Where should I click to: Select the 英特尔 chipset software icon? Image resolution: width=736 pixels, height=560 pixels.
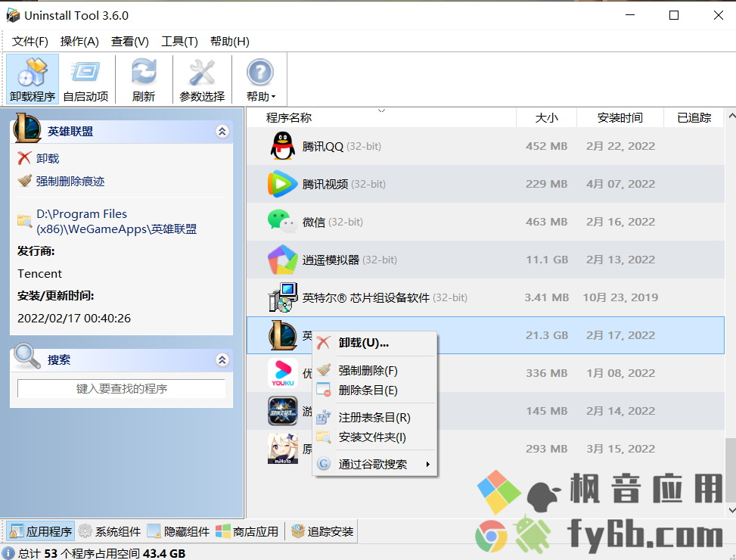(283, 297)
